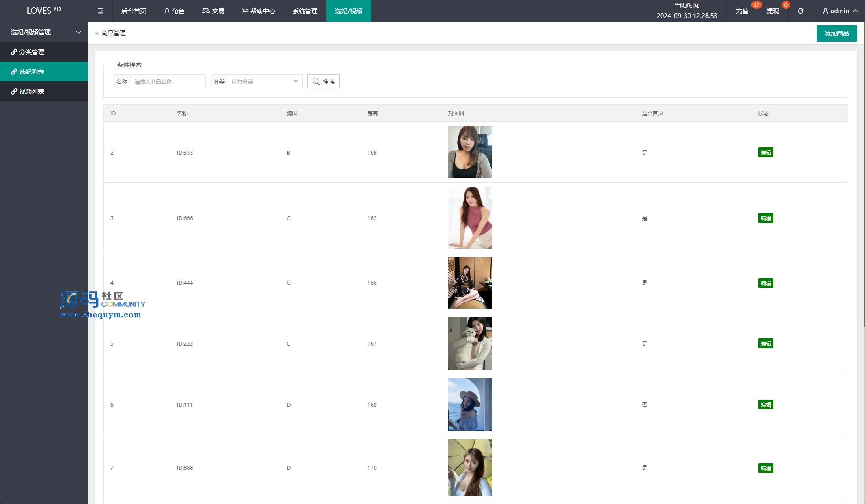Click the sidebar collapse hamburger icon

click(100, 11)
